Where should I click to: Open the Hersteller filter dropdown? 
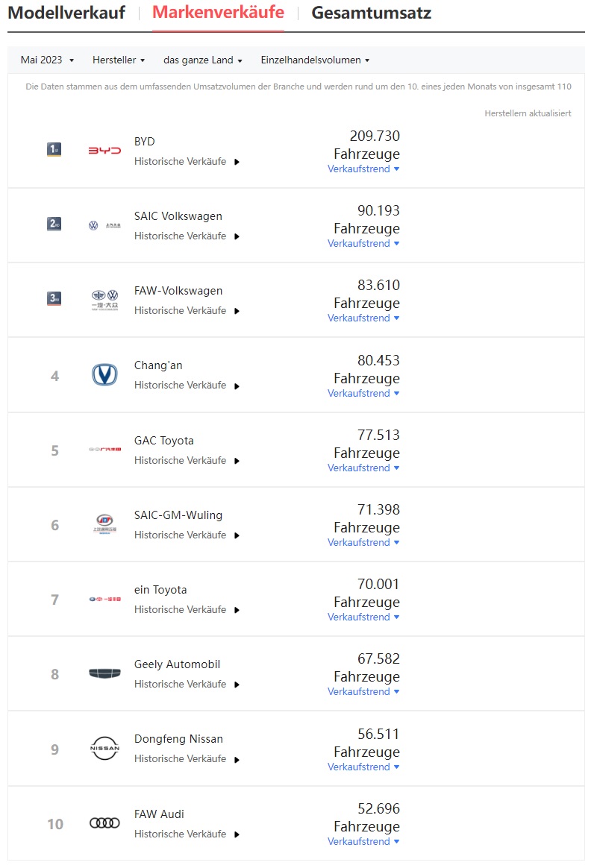[119, 60]
